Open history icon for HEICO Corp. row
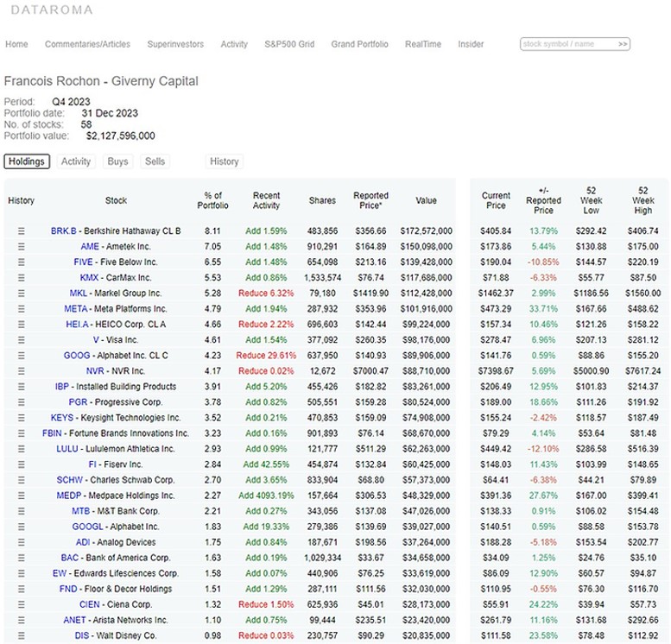671x644 pixels. (21, 325)
